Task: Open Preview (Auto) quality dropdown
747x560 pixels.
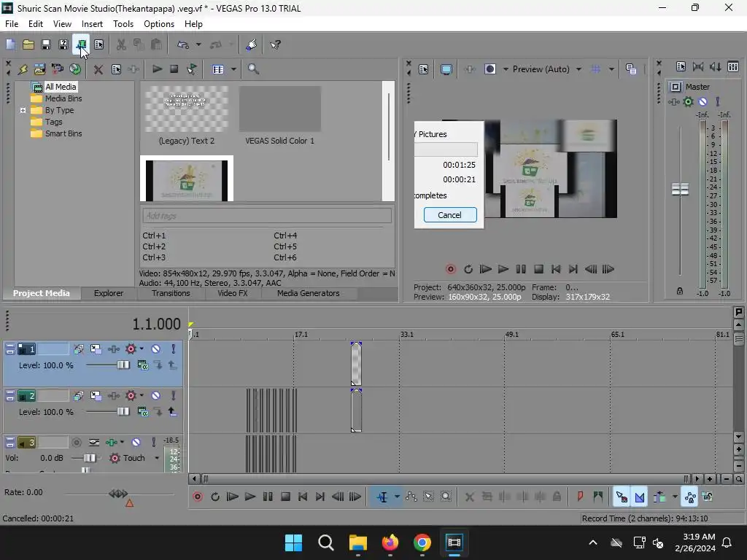Action: 578,69
